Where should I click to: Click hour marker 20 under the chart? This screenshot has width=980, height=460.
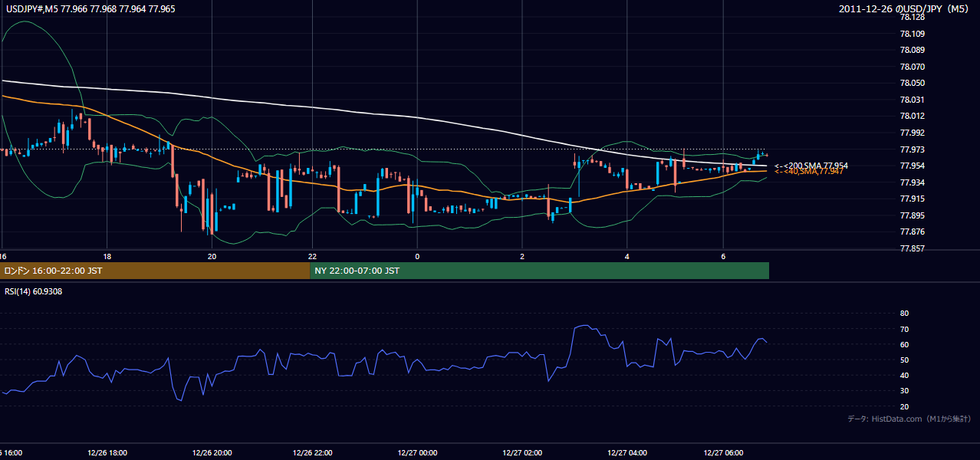[x=212, y=256]
